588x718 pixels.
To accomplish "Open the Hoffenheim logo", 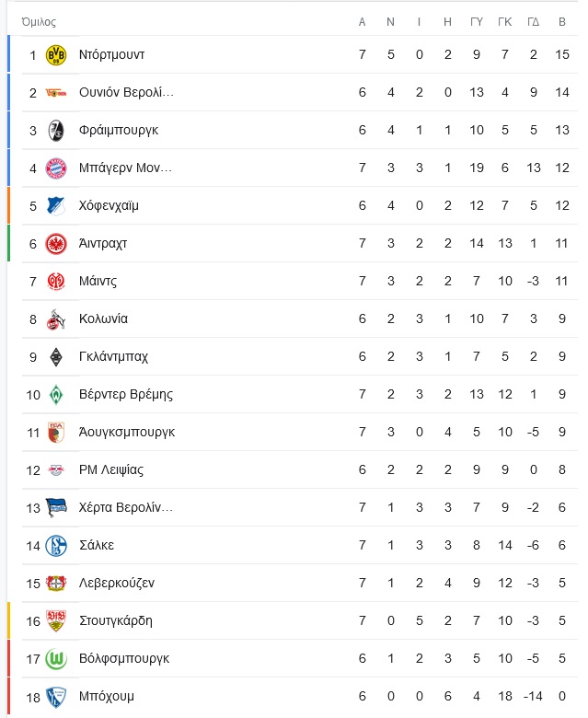I will point(56,206).
